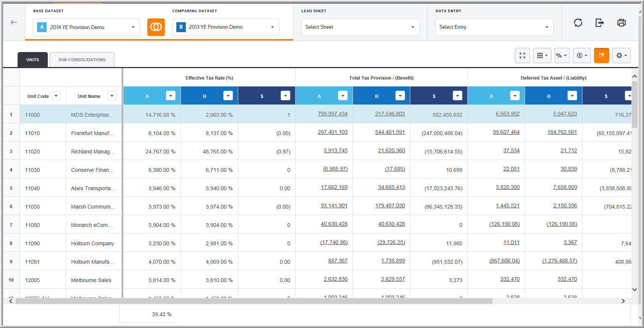This screenshot has height=328, width=644.
Task: Select unit code 11000 cell
Action: pos(43,114)
